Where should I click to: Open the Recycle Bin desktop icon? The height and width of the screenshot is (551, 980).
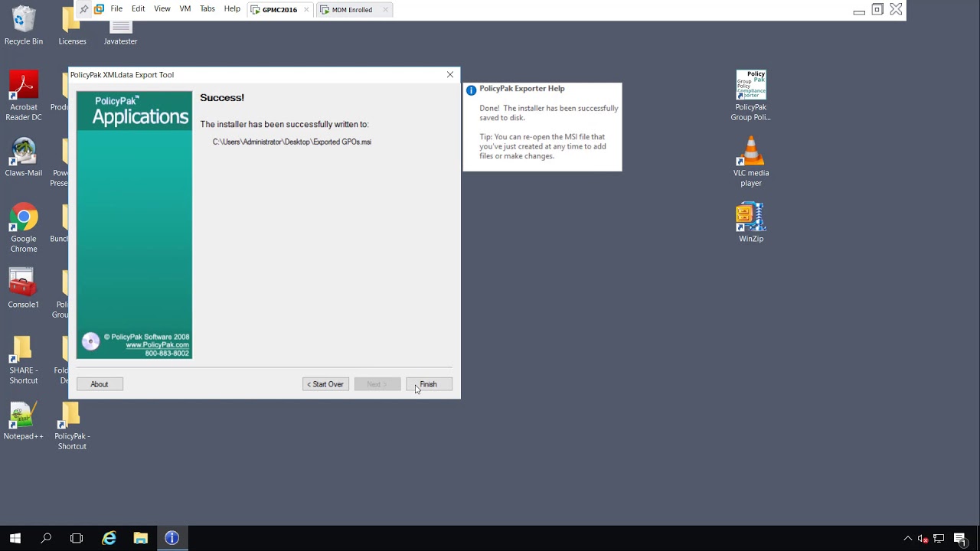(x=23, y=24)
